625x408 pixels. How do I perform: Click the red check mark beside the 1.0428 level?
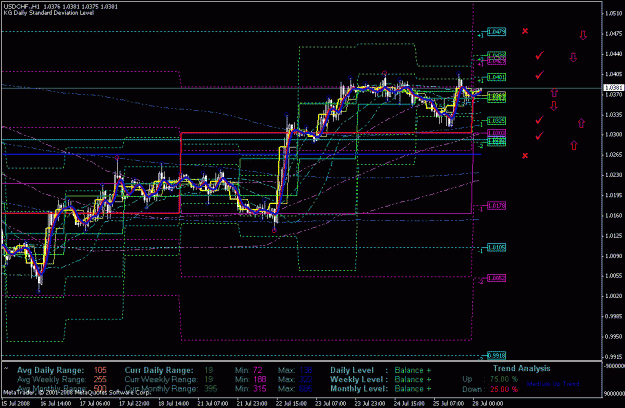point(540,55)
